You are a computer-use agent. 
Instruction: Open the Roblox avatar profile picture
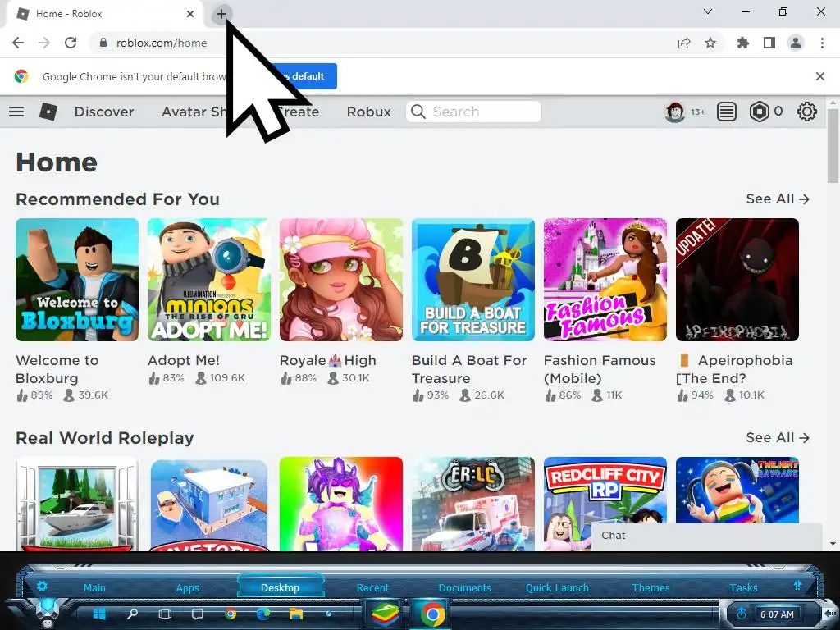click(x=675, y=112)
